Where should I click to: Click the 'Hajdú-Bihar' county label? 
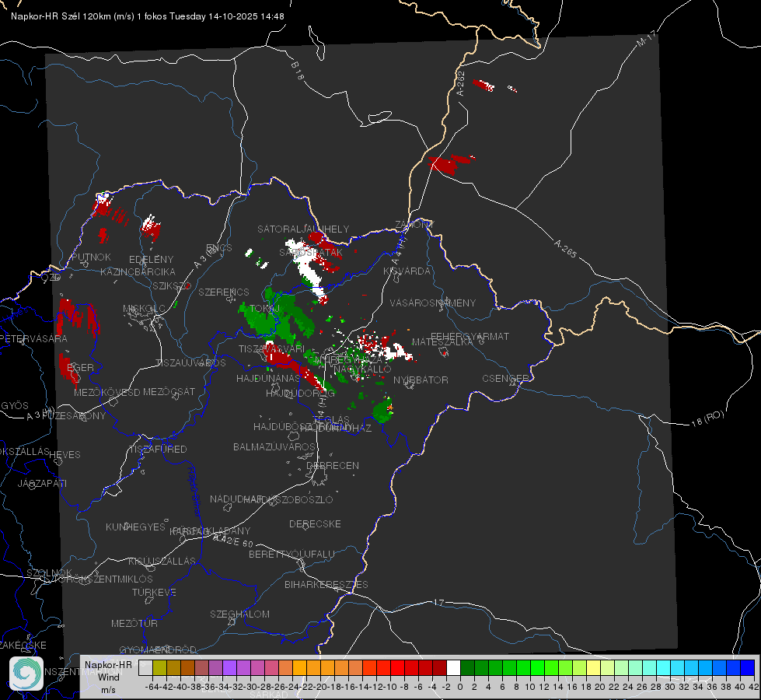194,491
